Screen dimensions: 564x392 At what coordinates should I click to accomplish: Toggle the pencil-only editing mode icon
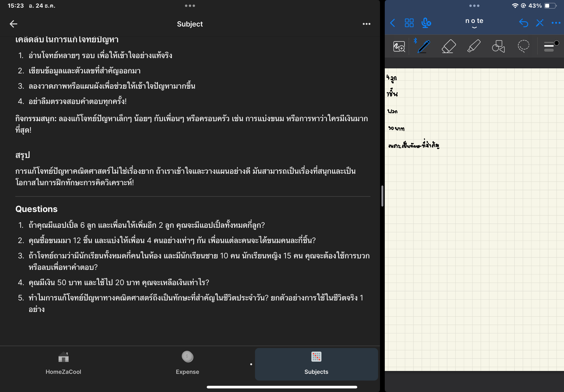539,23
